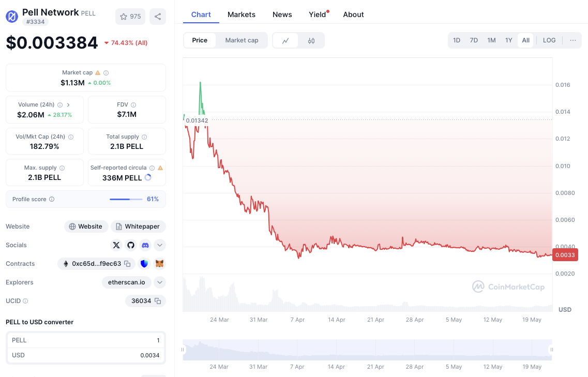Open UCID info icon
The image size is (588, 377).
[x=25, y=301]
